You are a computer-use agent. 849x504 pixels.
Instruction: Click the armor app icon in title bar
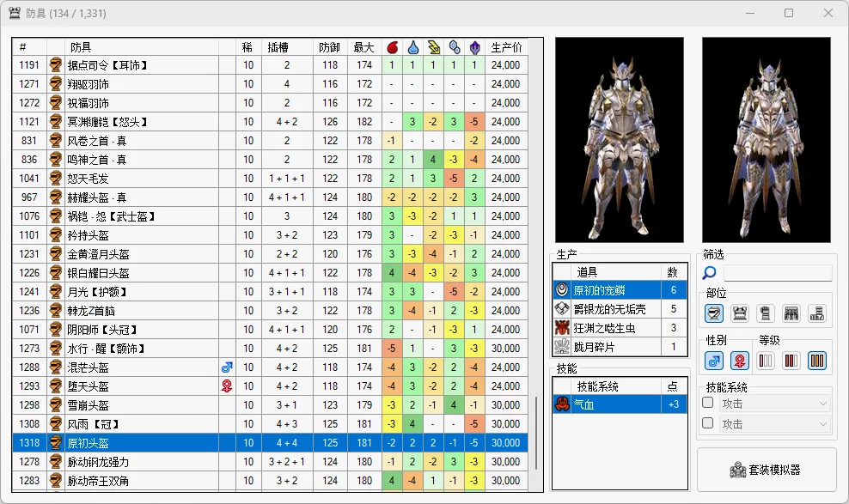(15, 13)
